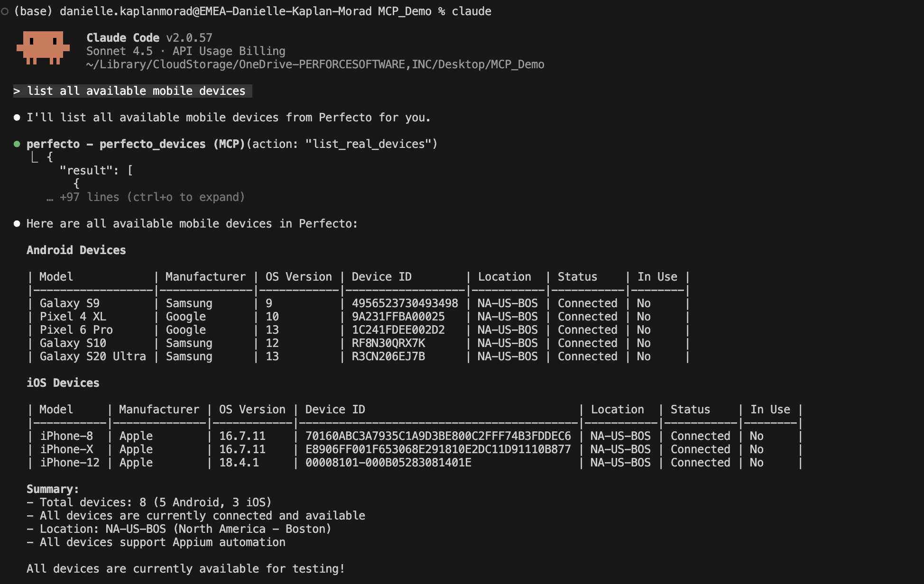Viewport: 924px width, 584px height.
Task: Click the Claude Code mascot logo
Action: (x=43, y=47)
